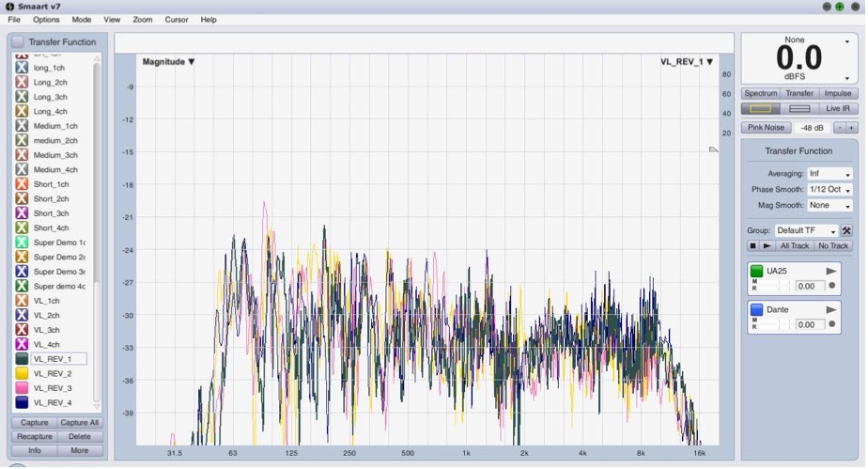
Task: Click the yellow swatch of VL_REV_2
Action: click(x=22, y=373)
